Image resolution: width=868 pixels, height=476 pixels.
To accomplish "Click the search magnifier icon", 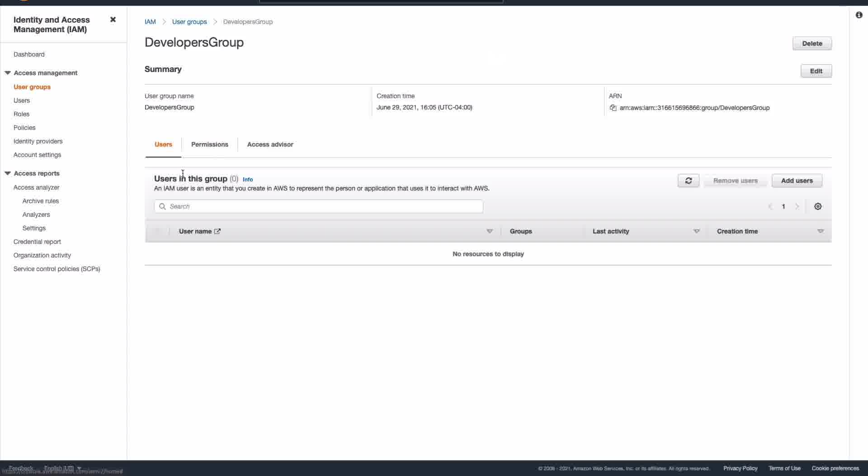I will pyautogui.click(x=162, y=206).
